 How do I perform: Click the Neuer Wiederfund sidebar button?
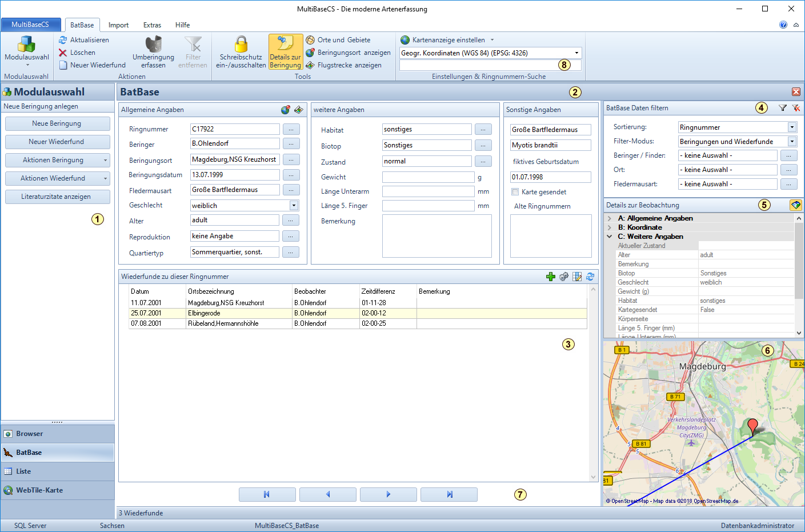(57, 142)
